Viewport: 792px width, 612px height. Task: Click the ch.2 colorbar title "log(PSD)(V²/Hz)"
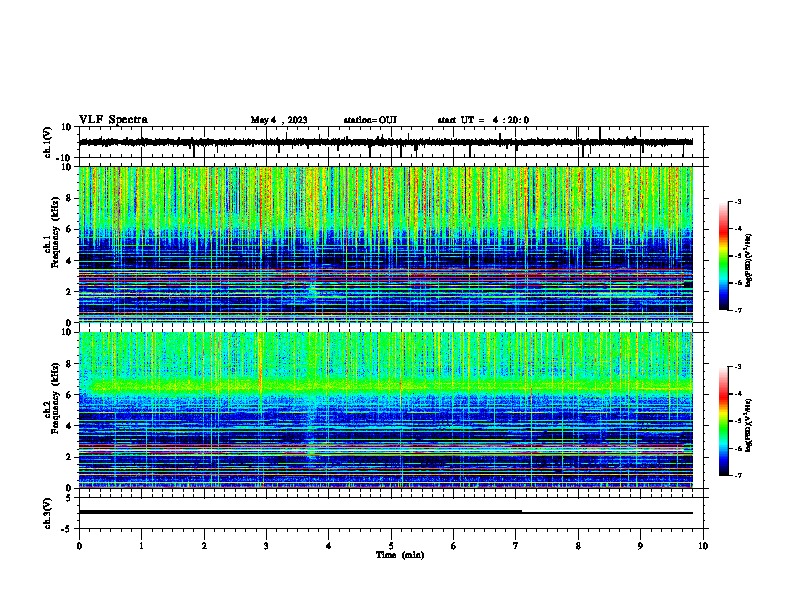pyautogui.click(x=749, y=425)
